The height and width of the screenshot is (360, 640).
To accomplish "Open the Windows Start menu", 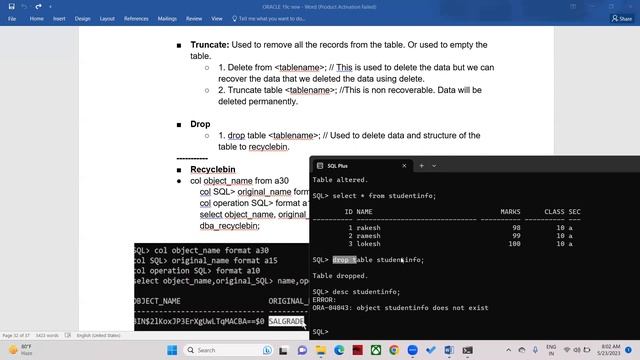I will point(172,350).
